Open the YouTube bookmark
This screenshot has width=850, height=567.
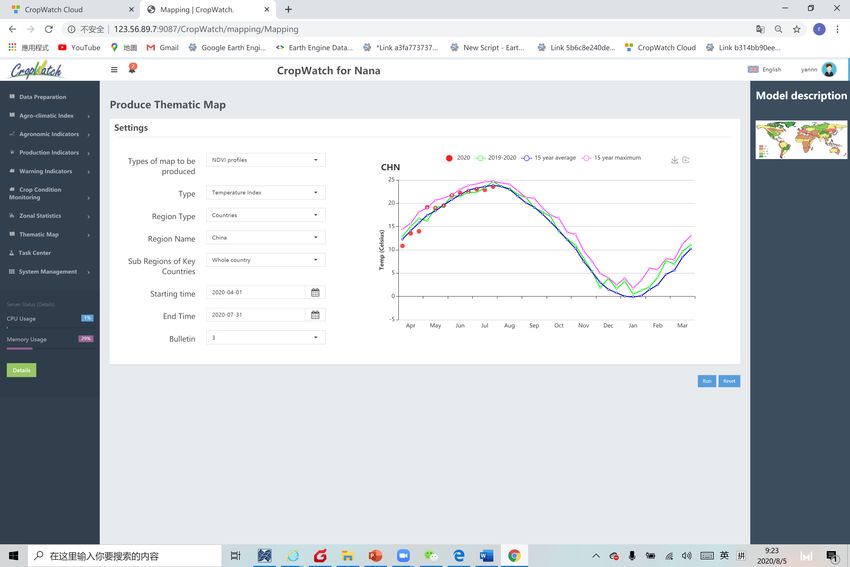point(79,48)
